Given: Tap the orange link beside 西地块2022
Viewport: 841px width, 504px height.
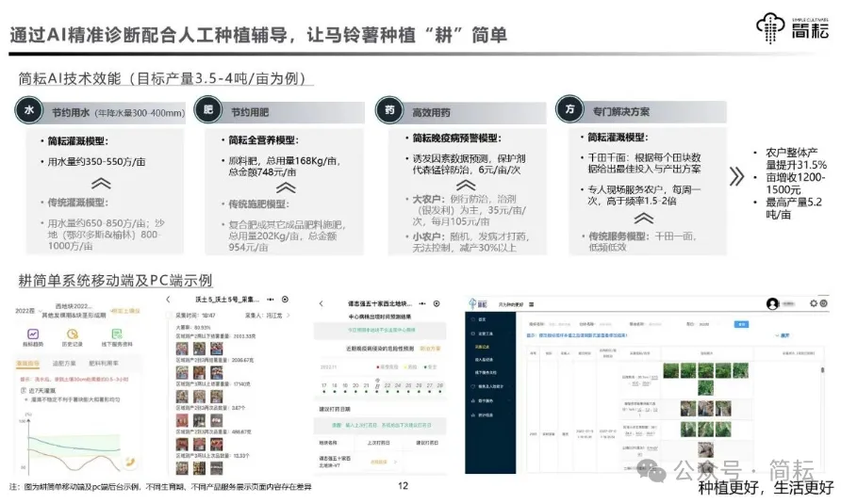Looking at the screenshot, I should [125, 311].
